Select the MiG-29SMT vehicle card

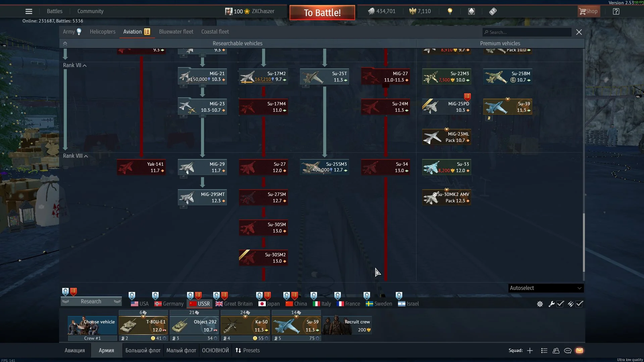pyautogui.click(x=202, y=197)
